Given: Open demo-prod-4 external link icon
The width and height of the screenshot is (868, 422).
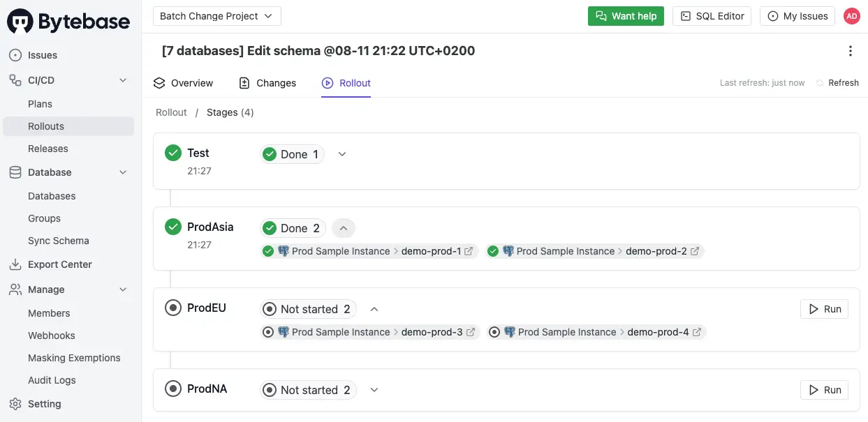Looking at the screenshot, I should [695, 332].
